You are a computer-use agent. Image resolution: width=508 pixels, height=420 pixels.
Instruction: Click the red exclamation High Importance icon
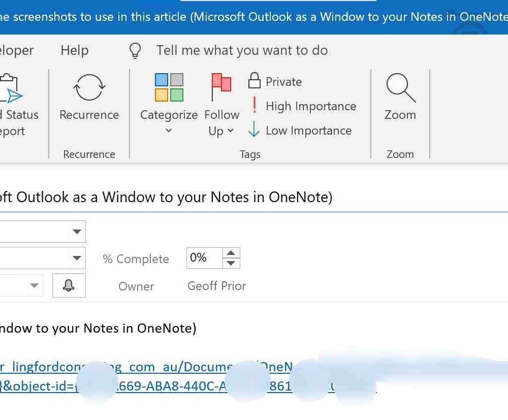pyautogui.click(x=255, y=105)
